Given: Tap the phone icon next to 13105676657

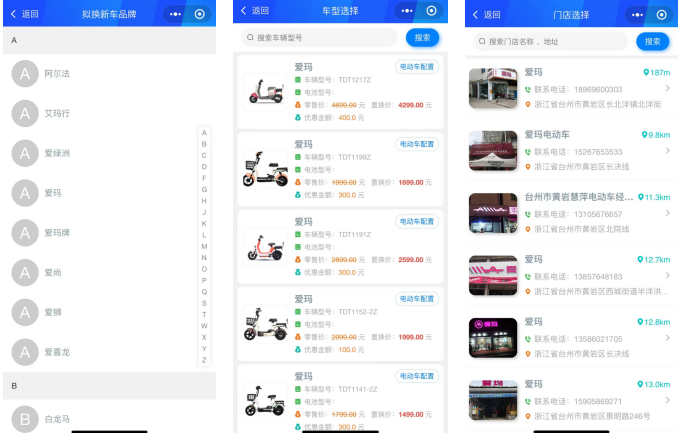Looking at the screenshot, I should coord(528,214).
